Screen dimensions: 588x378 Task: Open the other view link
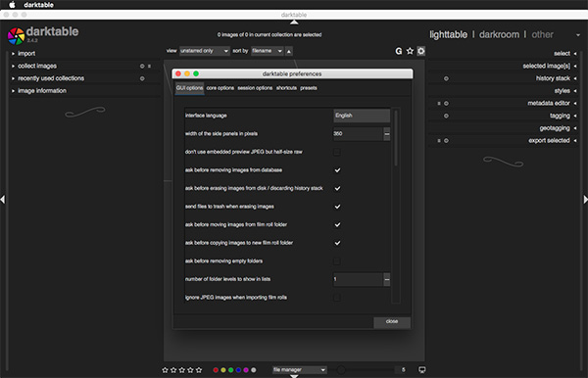[x=542, y=34]
